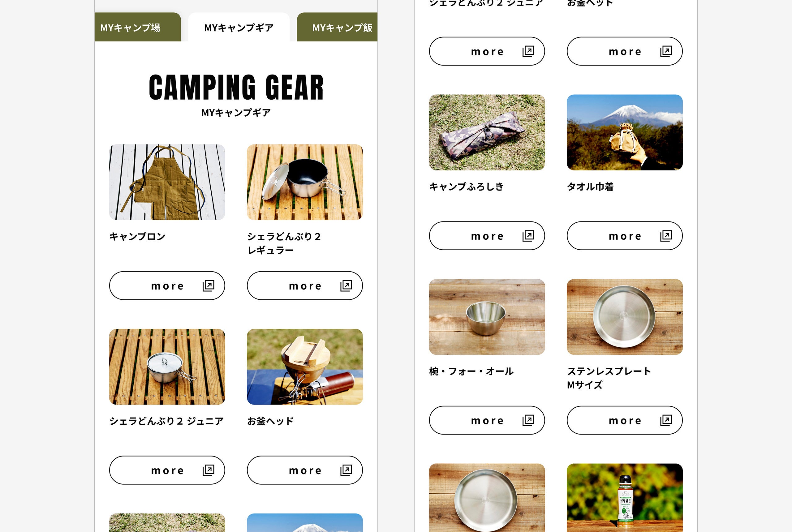Open the お釜ヘッド rice cooker image
This screenshot has width=792, height=532.
305,367
